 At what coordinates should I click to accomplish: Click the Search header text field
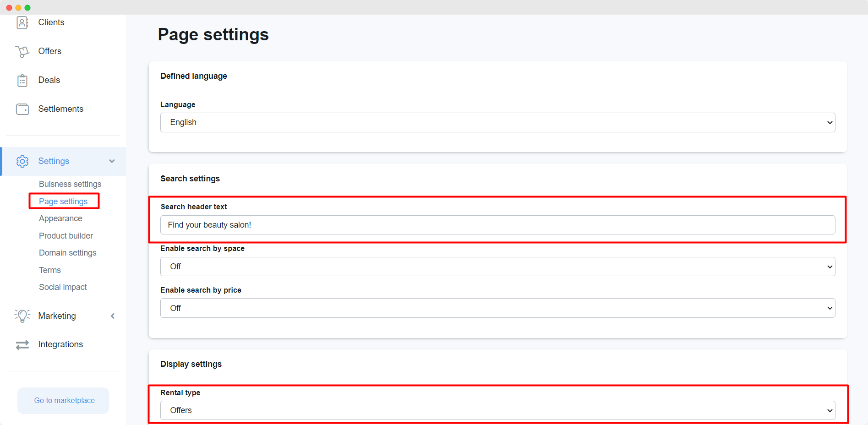coord(497,225)
